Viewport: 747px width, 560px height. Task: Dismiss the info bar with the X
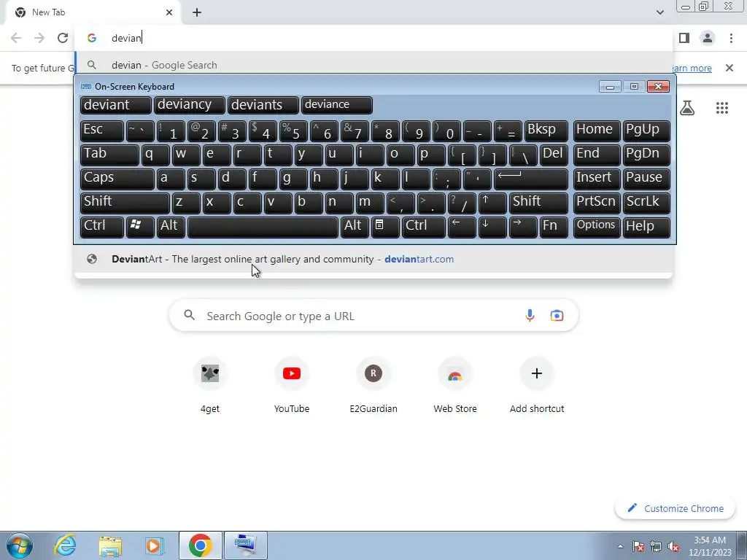coord(729,68)
